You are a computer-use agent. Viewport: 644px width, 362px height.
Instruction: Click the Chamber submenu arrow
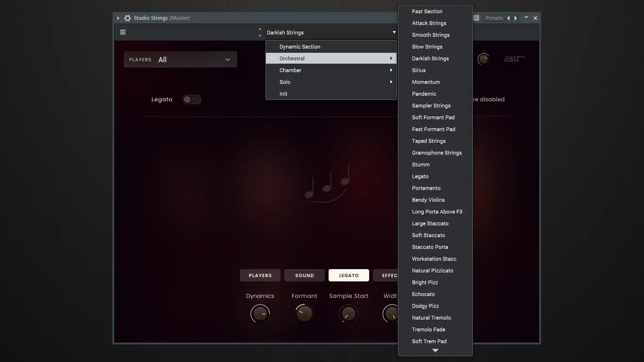point(391,70)
